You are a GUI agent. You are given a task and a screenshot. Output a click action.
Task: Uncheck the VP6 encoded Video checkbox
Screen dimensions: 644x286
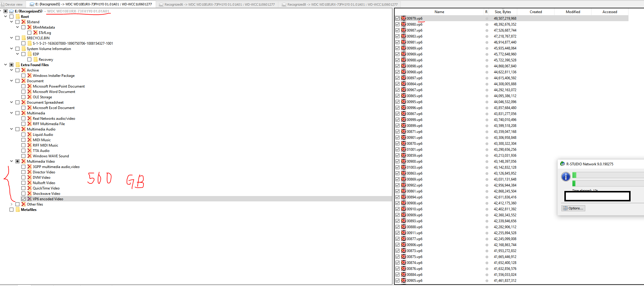pos(24,199)
